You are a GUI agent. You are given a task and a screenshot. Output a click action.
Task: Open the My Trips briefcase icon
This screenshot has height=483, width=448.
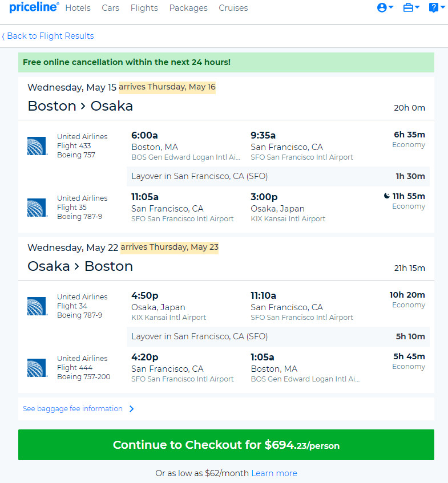click(408, 7)
